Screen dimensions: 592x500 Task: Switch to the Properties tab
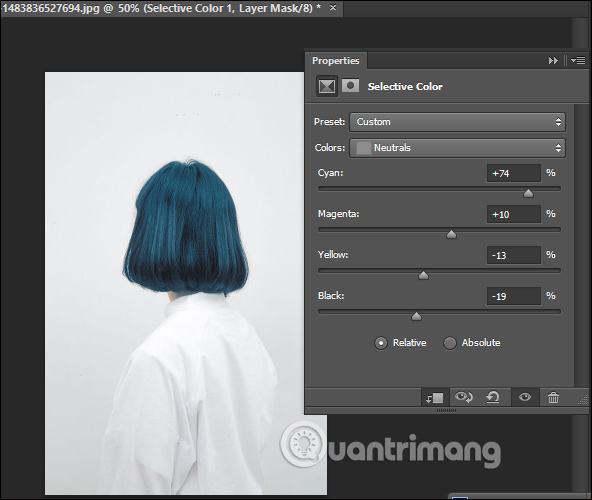[x=336, y=61]
